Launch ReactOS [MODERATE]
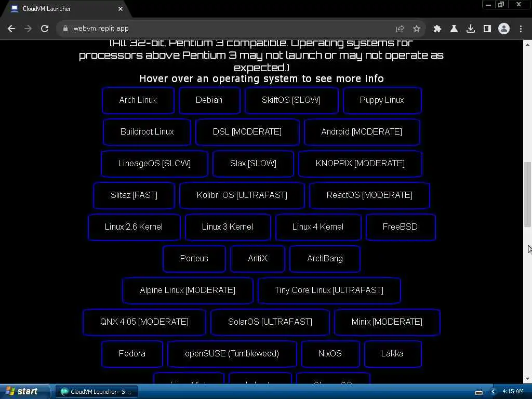 pyautogui.click(x=369, y=195)
